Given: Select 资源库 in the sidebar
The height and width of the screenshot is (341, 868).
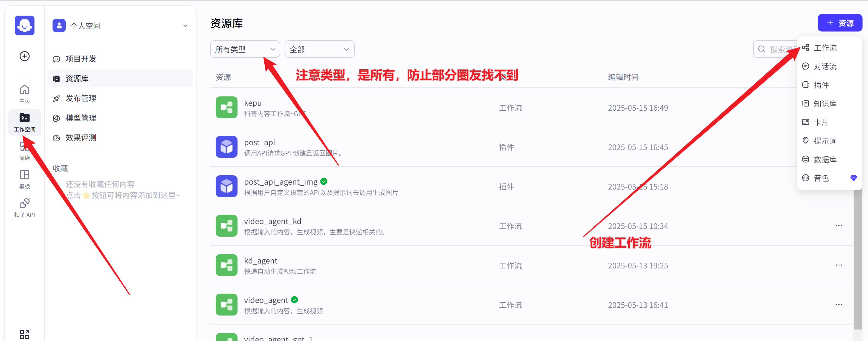Looking at the screenshot, I should (121, 79).
